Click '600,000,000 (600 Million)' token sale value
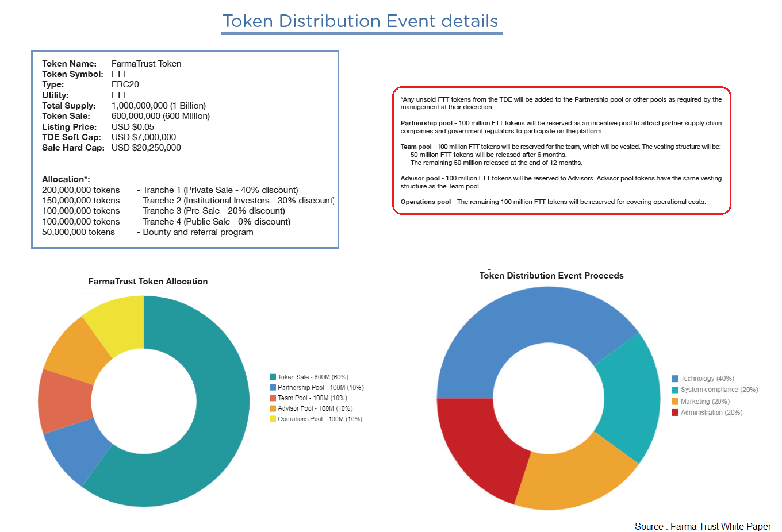The width and height of the screenshot is (782, 532). 160,116
